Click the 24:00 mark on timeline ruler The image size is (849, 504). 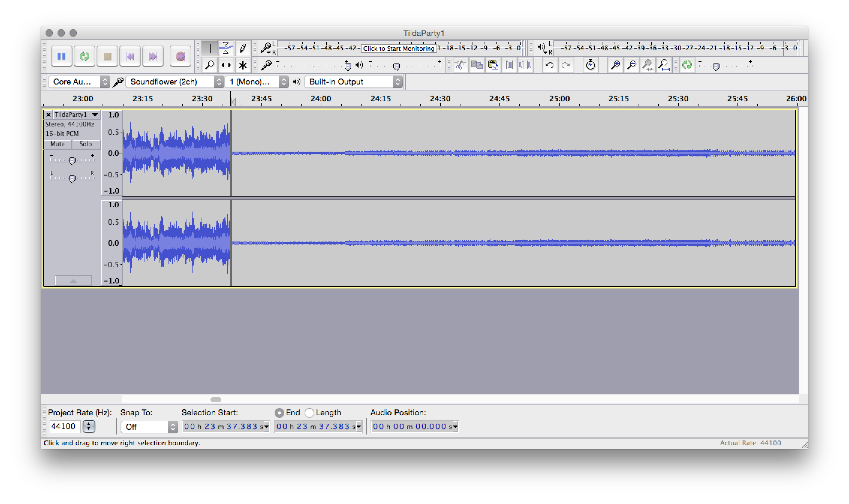pyautogui.click(x=321, y=99)
